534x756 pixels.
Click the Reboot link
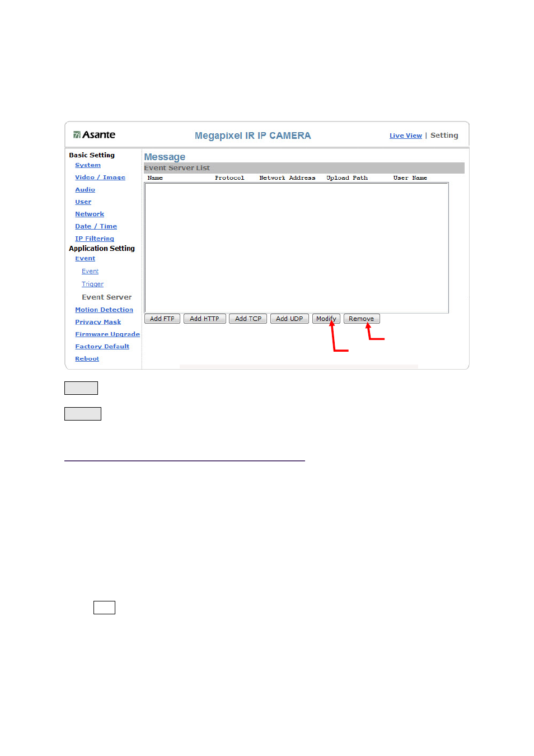click(x=87, y=359)
